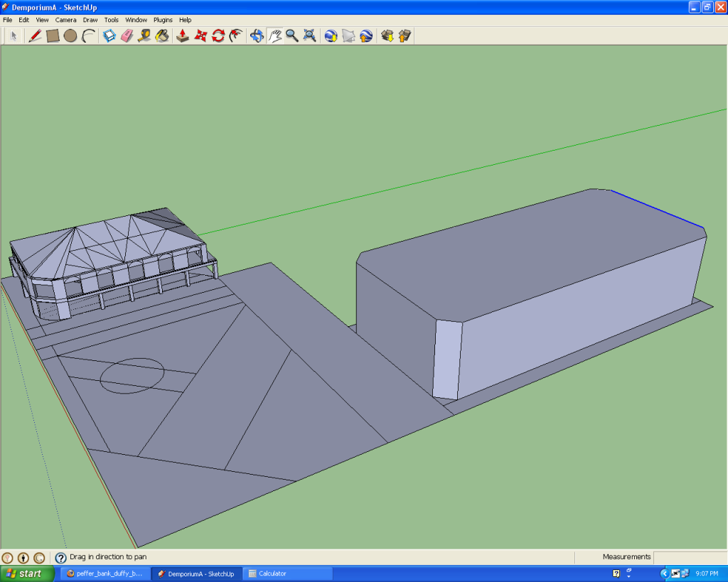Select the Rotate tool
728x582 pixels.
218,36
